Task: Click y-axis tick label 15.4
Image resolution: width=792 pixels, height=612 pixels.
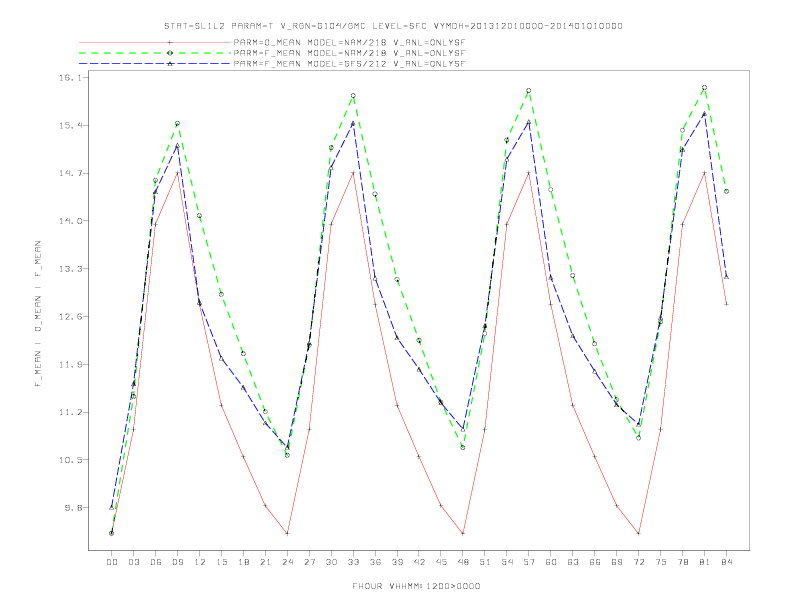Action: pyautogui.click(x=70, y=125)
